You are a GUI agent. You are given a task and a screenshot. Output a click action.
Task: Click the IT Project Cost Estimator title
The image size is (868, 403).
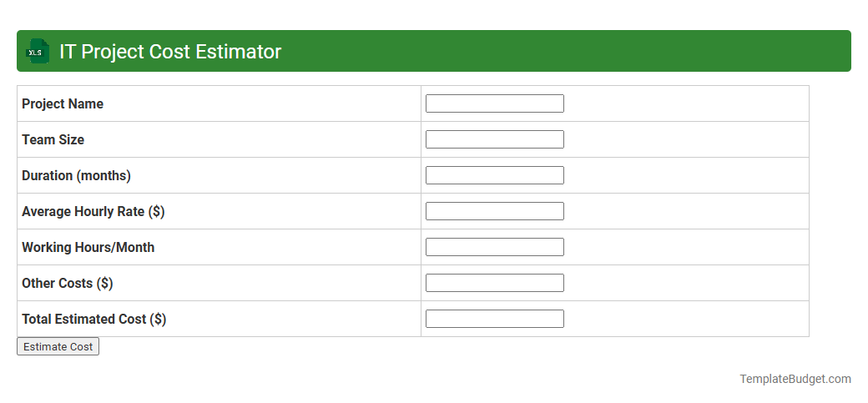click(x=170, y=52)
